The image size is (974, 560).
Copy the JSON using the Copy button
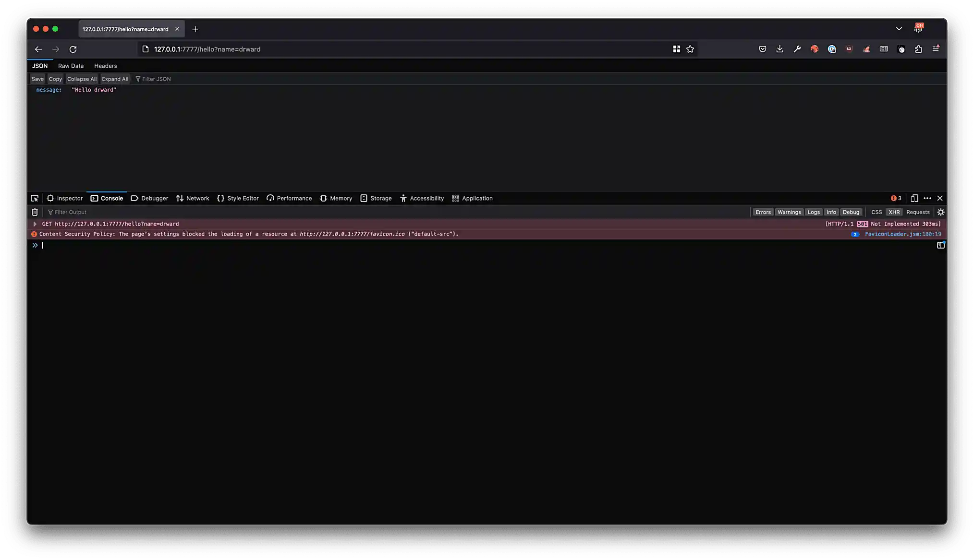tap(55, 79)
